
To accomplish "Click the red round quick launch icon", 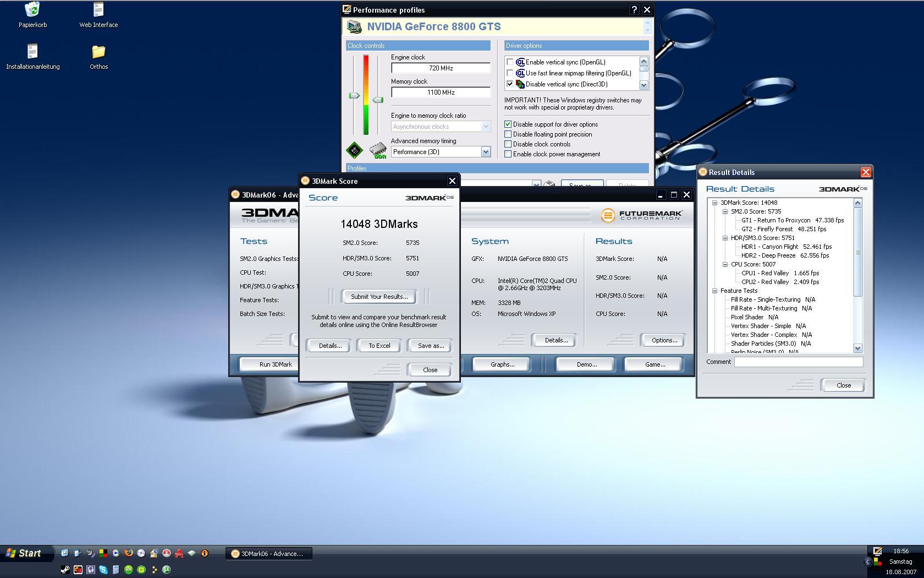I will pos(167,553).
